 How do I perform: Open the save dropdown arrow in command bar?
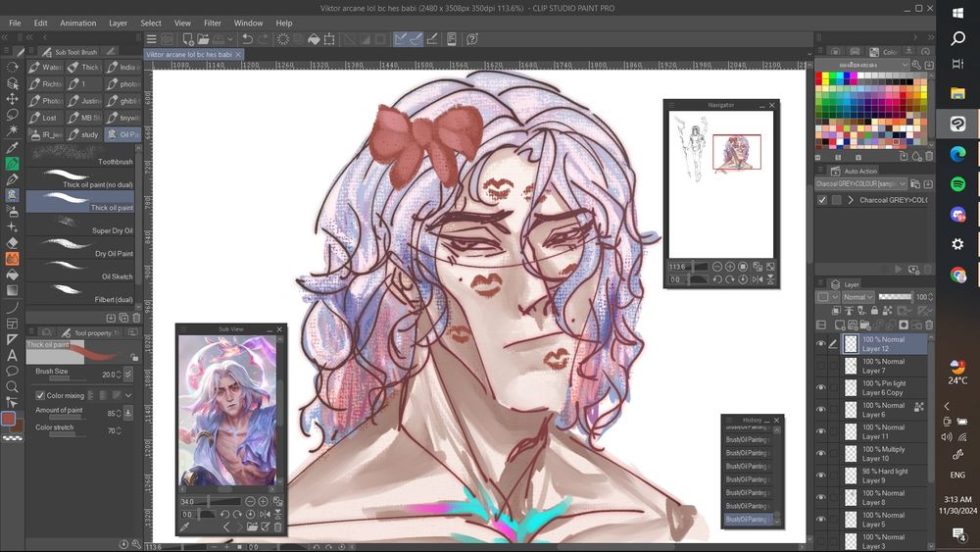click(230, 39)
